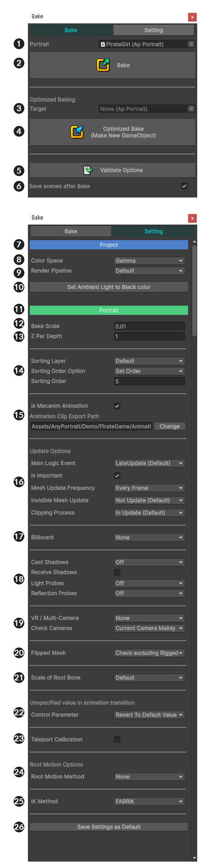The image size is (205, 868).
Task: Click the yellow Bake export icon
Action: (x=103, y=65)
